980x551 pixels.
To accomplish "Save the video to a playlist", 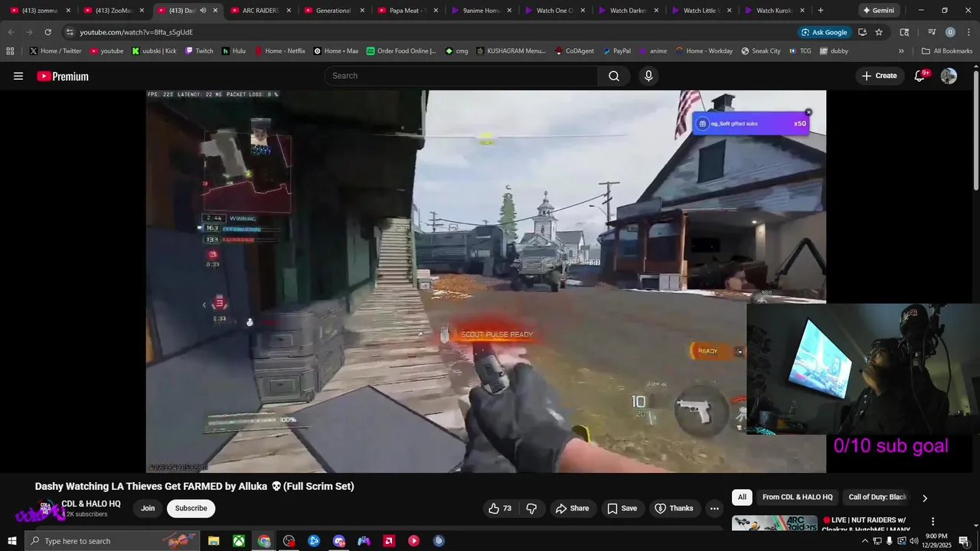I will tap(622, 508).
